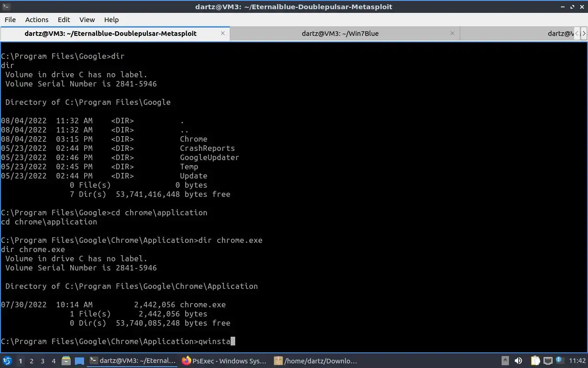Click '53,741,416,448 bytes free' text
Viewport: 588px width, 368px height.
point(173,194)
